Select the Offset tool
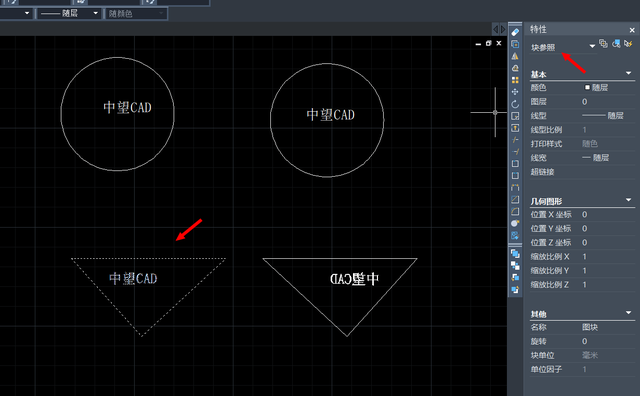Image resolution: width=640 pixels, height=396 pixels. [x=515, y=68]
